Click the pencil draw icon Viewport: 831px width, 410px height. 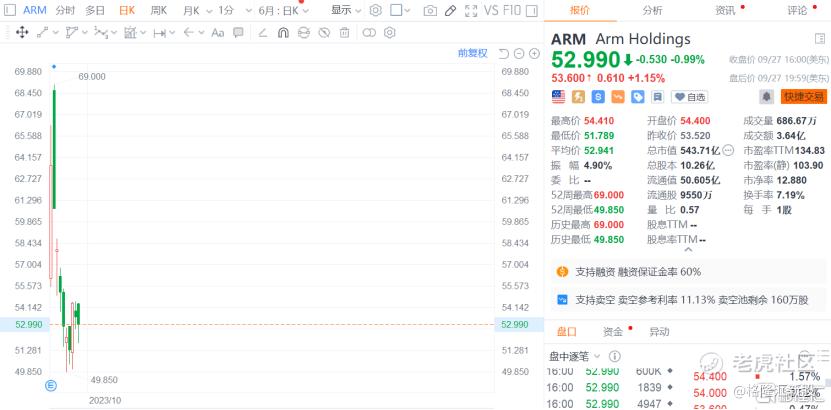tap(450, 11)
